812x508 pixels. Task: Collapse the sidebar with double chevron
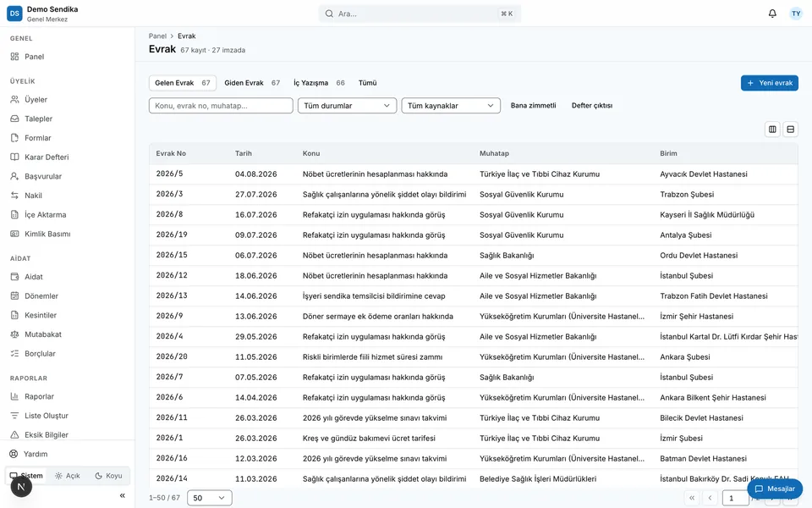coord(122,495)
